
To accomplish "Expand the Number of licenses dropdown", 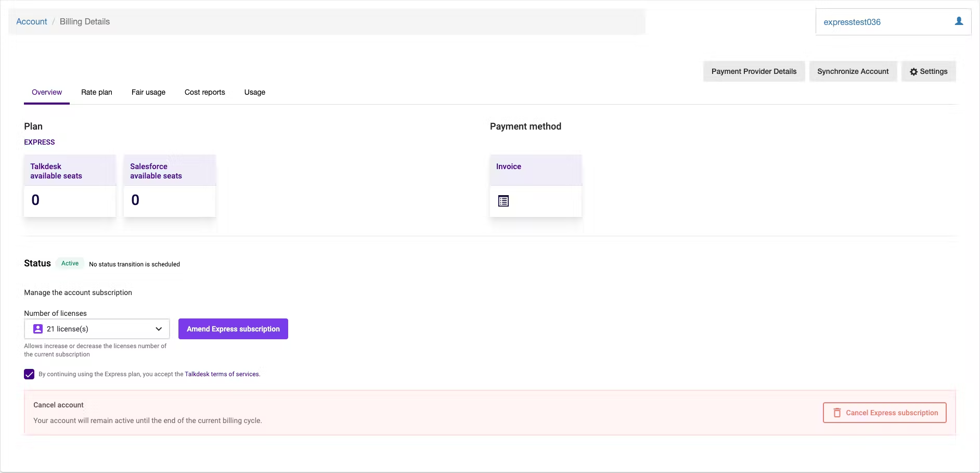I will [97, 329].
